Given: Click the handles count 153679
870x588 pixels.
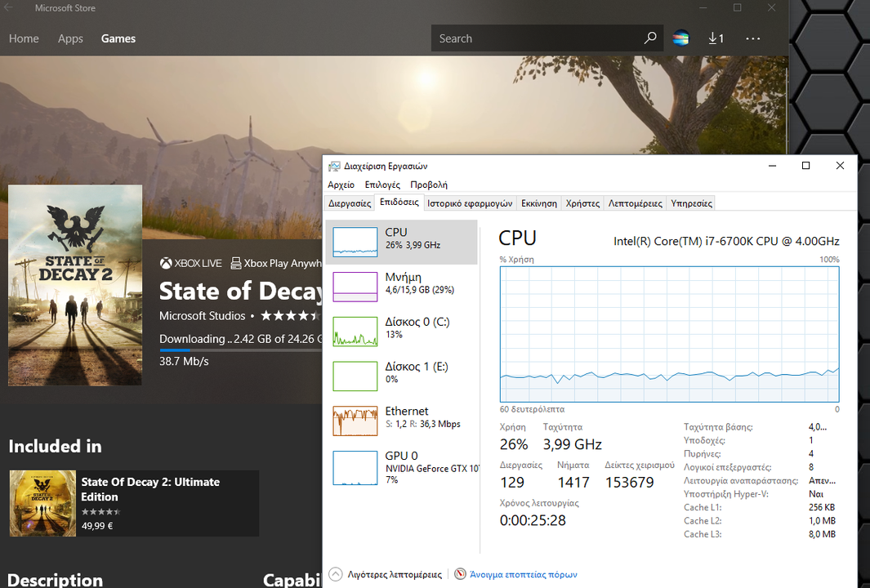Looking at the screenshot, I should pyautogui.click(x=629, y=482).
